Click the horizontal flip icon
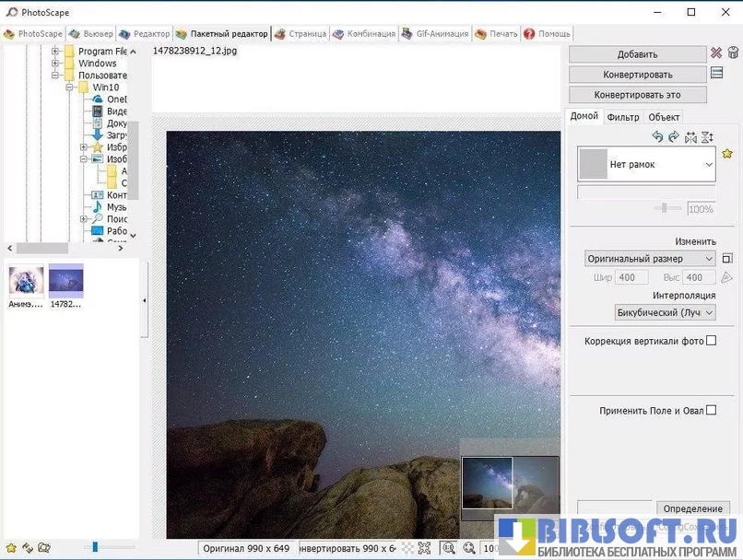This screenshot has height=560, width=743. tap(690, 136)
